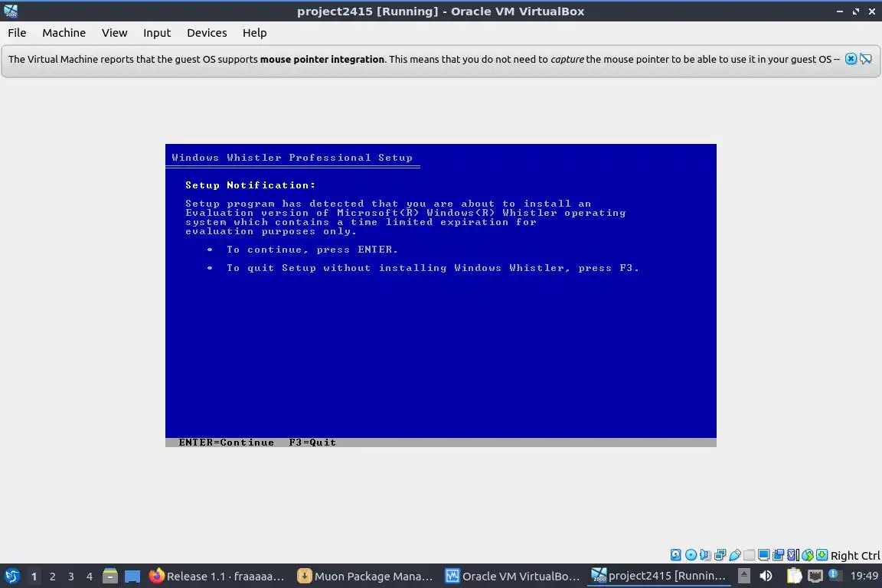882x588 pixels.
Task: Click the Windows Whistler Professional Setup title
Action: pyautogui.click(x=292, y=158)
